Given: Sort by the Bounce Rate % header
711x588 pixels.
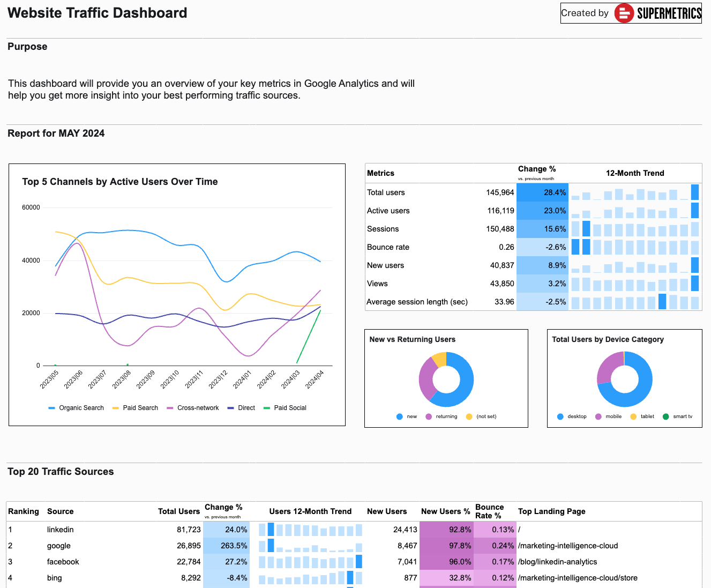Looking at the screenshot, I should (489, 511).
